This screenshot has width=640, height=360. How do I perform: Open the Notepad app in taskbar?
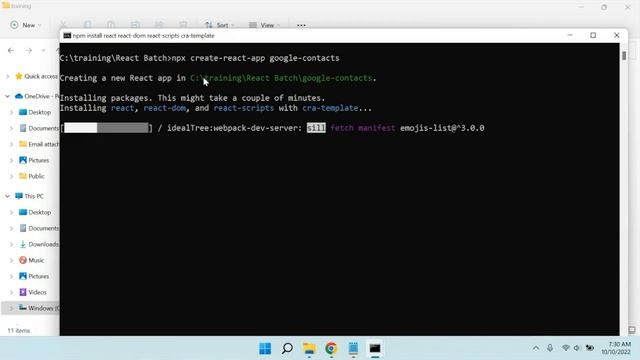[x=353, y=349]
